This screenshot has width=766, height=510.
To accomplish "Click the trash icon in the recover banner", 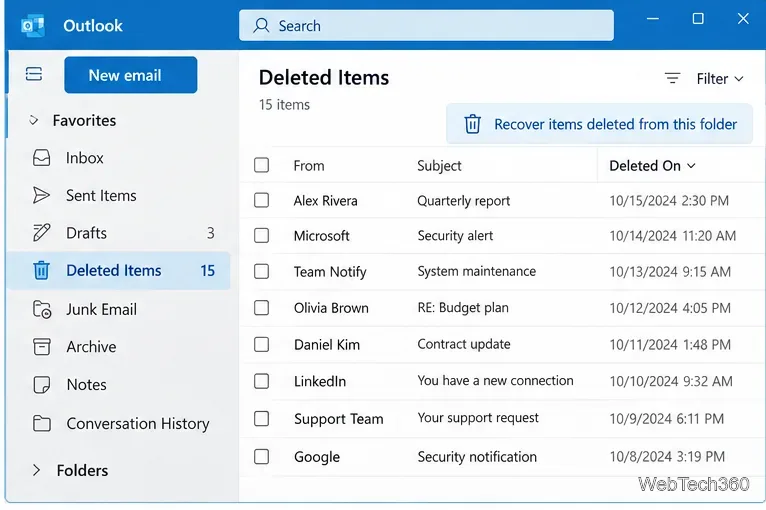I will [472, 124].
